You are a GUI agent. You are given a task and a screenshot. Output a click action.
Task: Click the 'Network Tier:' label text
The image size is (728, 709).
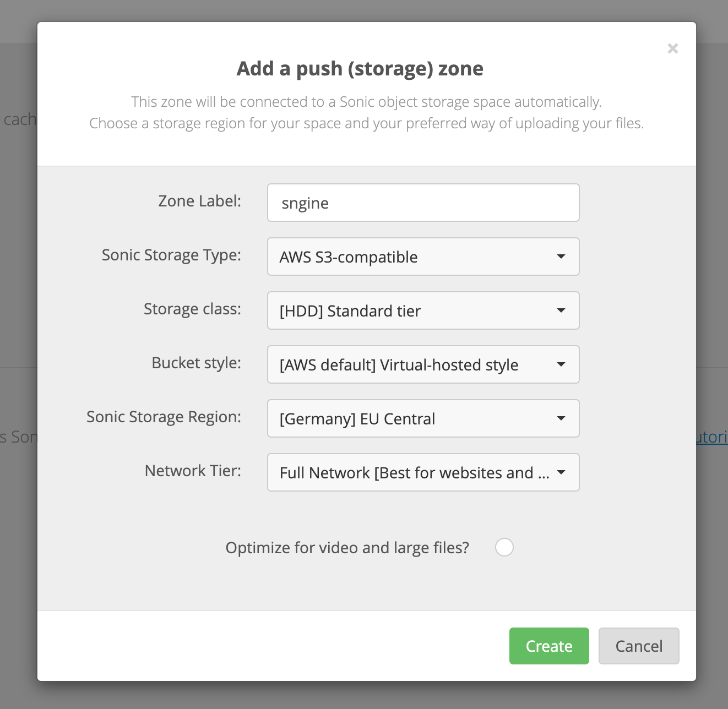pyautogui.click(x=193, y=471)
